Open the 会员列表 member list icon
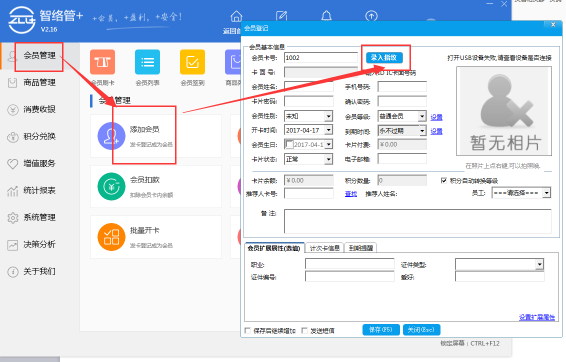Viewport: 566px width, 362px height. tap(147, 62)
